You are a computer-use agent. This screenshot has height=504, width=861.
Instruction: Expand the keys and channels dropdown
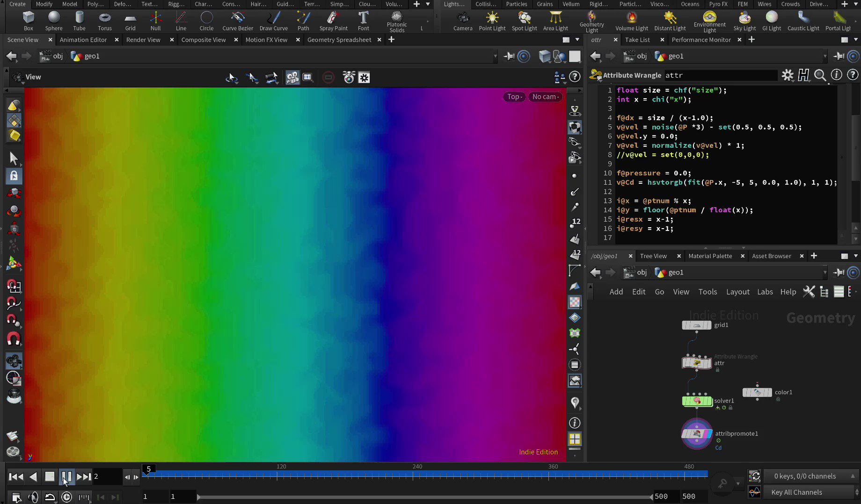tap(853, 476)
